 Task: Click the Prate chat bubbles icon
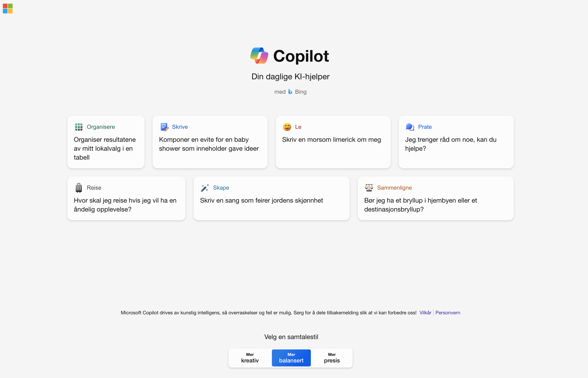coord(410,127)
